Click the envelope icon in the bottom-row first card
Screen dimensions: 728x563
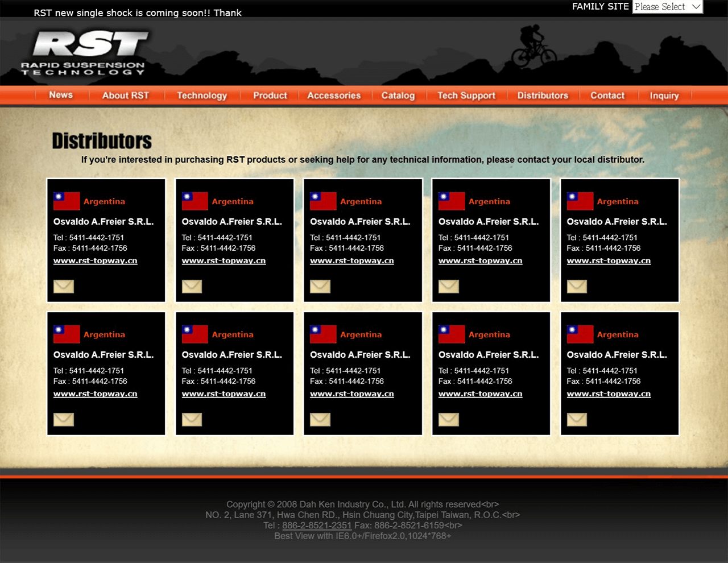pos(64,419)
